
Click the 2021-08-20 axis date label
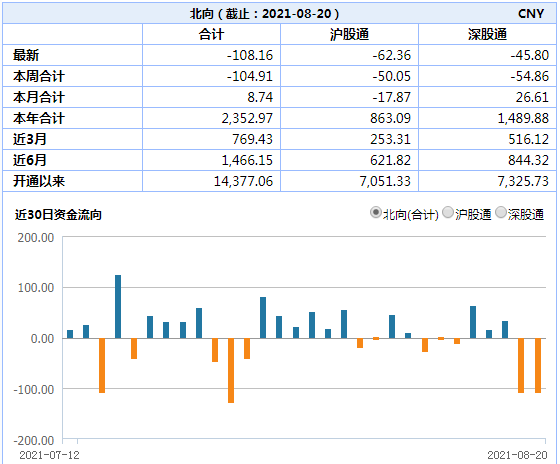pyautogui.click(x=517, y=455)
